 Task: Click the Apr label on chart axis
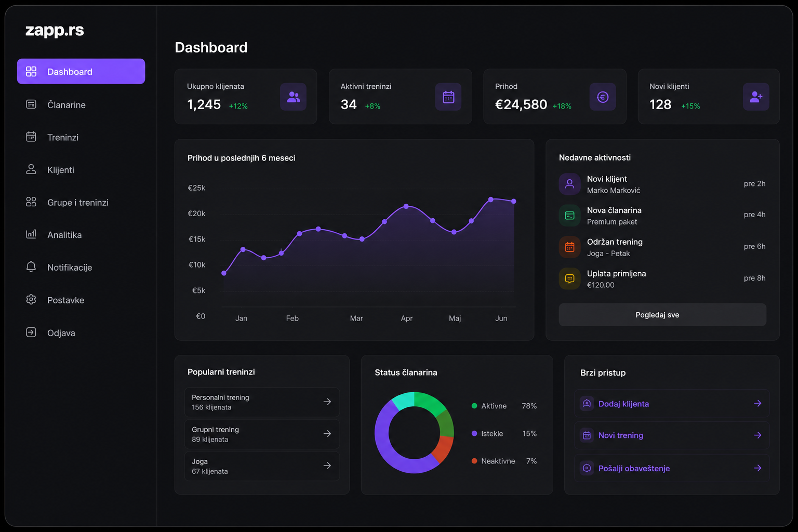click(407, 318)
